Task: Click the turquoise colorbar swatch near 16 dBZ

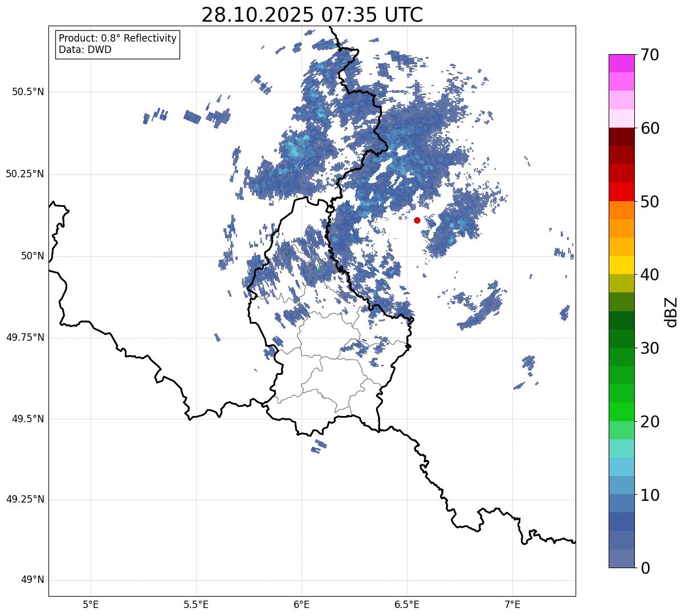Action: pyautogui.click(x=622, y=448)
